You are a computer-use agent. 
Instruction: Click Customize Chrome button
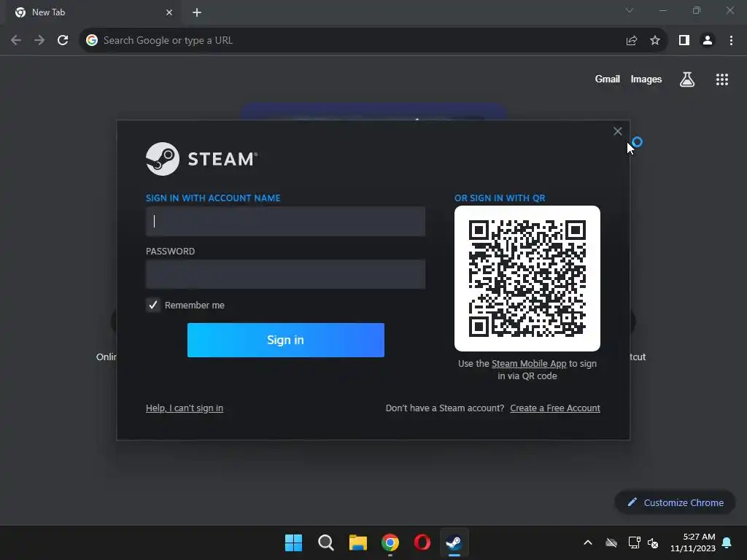click(x=675, y=502)
